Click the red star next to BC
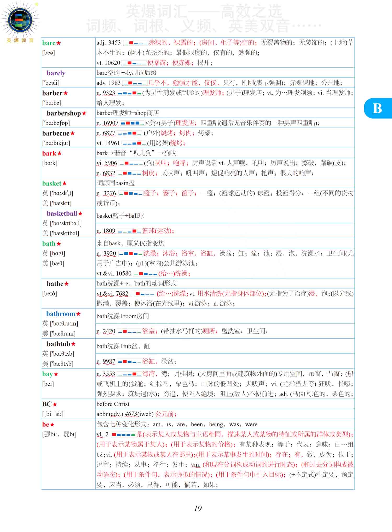The height and width of the screenshot is (532, 392). [x=55, y=404]
